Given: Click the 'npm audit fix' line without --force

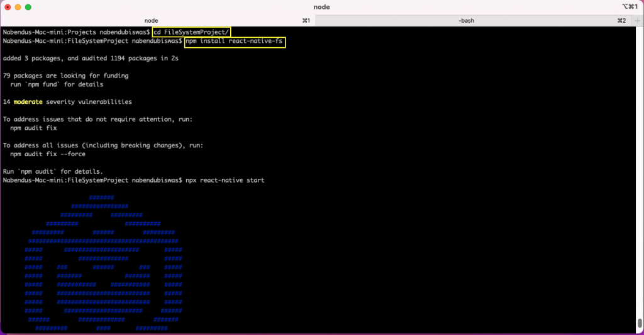Looking at the screenshot, I should point(34,128).
